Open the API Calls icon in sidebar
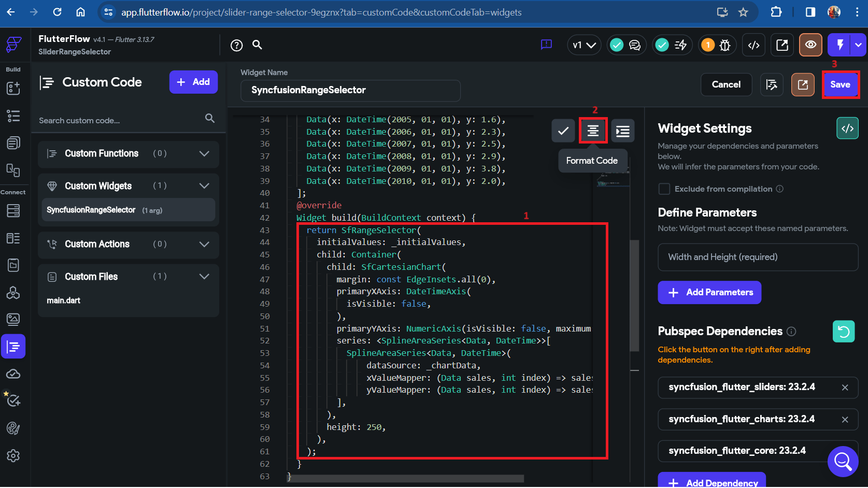The image size is (868, 488). point(13,293)
